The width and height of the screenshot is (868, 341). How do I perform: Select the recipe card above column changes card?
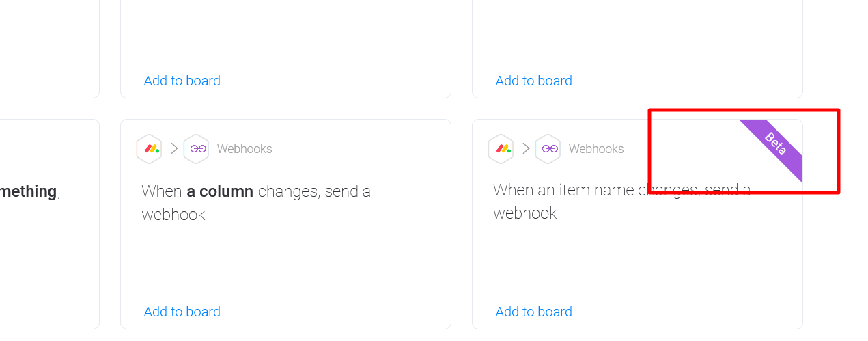click(x=285, y=49)
